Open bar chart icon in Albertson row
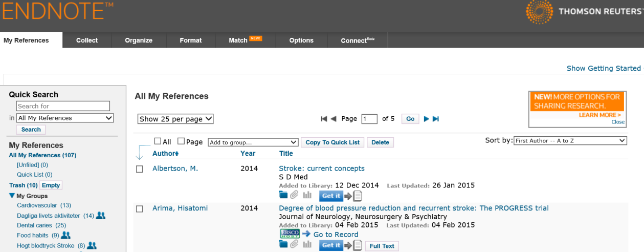The width and height of the screenshot is (644, 252). pos(307,195)
